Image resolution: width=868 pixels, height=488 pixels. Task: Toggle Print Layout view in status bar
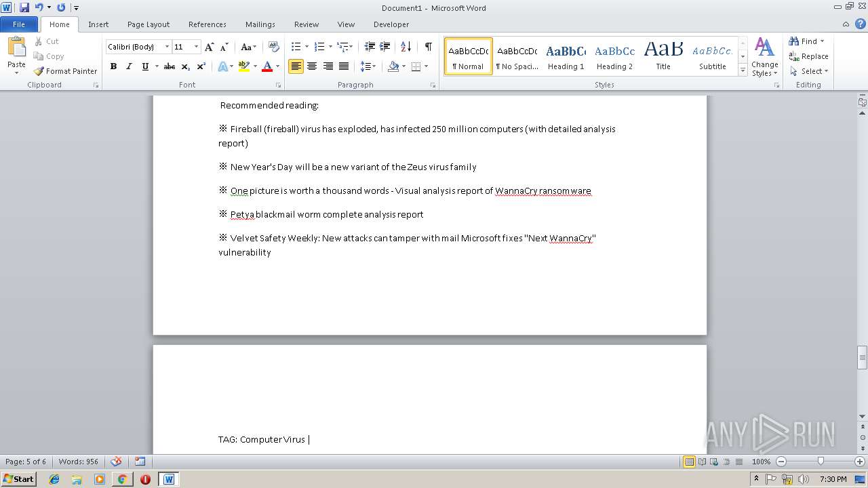pos(689,462)
